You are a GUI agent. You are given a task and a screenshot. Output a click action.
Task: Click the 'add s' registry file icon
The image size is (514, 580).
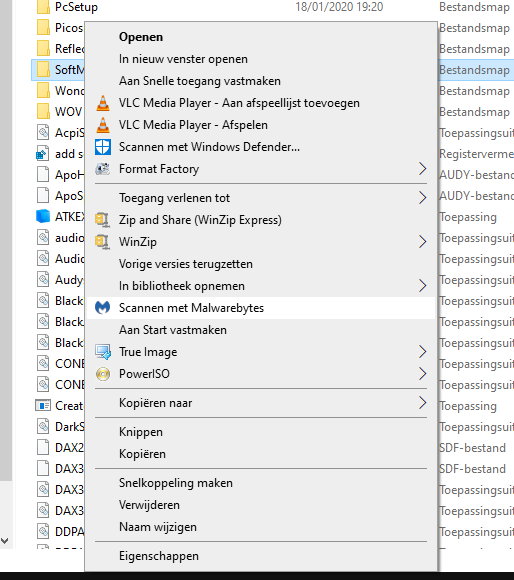[43, 154]
